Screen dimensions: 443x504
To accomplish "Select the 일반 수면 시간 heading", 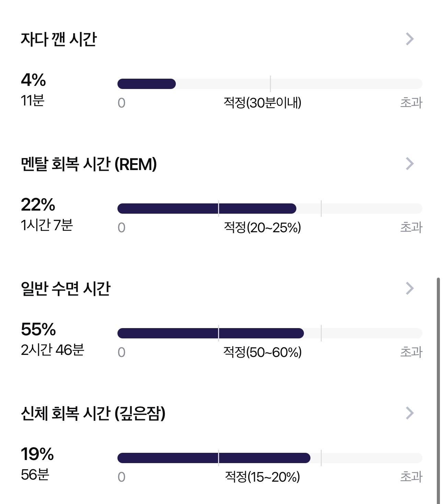I will pyautogui.click(x=66, y=289).
